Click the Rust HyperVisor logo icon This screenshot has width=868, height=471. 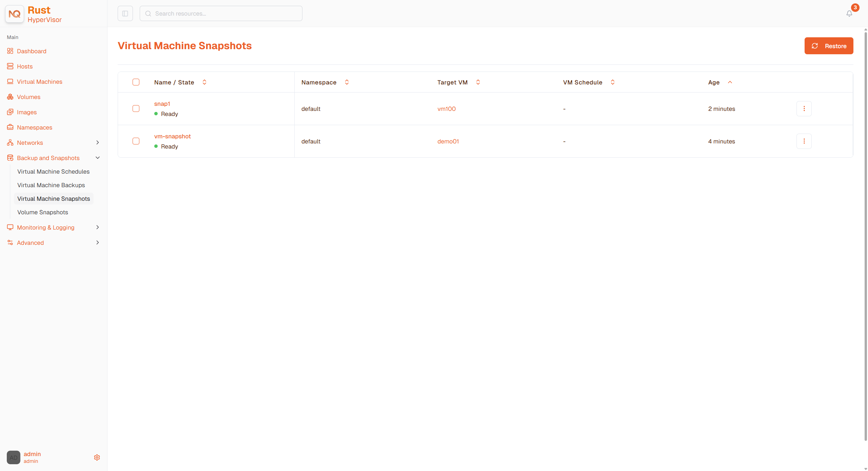click(15, 14)
